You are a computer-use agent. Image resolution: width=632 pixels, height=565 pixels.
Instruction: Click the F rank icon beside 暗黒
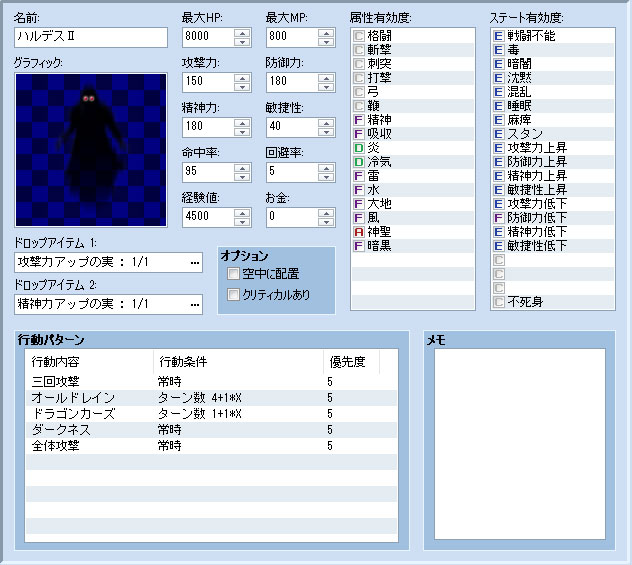click(359, 243)
